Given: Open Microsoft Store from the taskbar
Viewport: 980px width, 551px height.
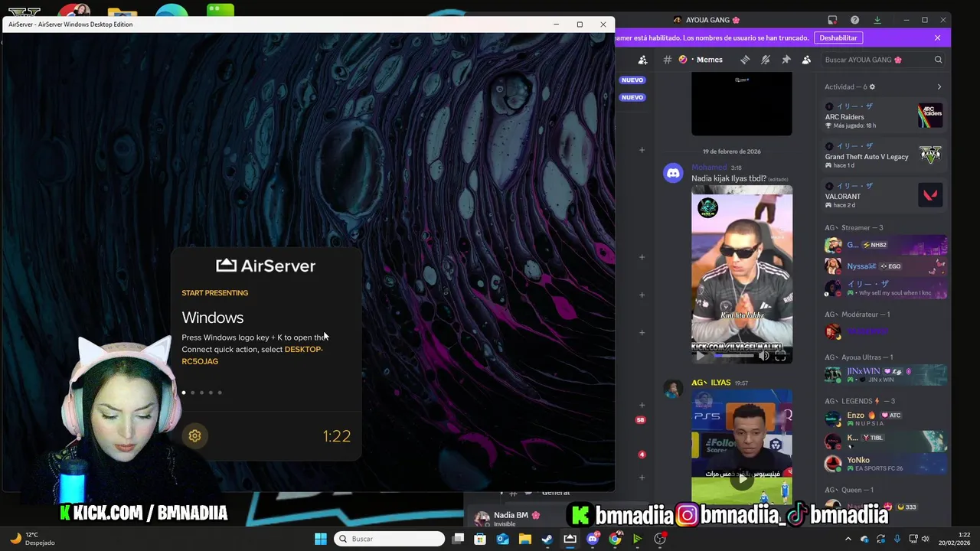Looking at the screenshot, I should point(480,539).
